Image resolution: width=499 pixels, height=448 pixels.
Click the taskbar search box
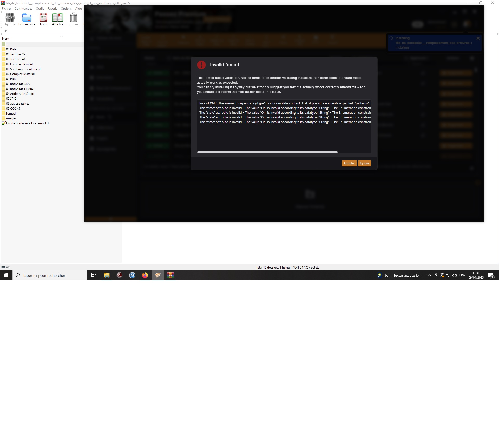click(50, 275)
